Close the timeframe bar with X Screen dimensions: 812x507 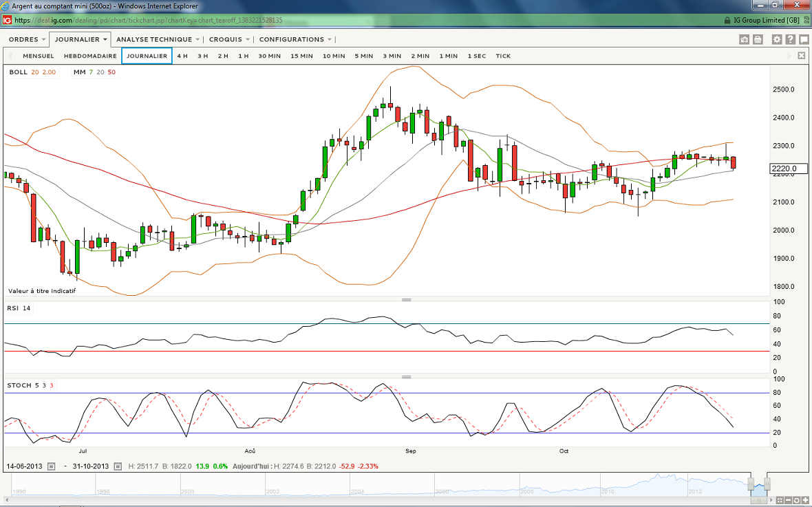click(x=801, y=56)
